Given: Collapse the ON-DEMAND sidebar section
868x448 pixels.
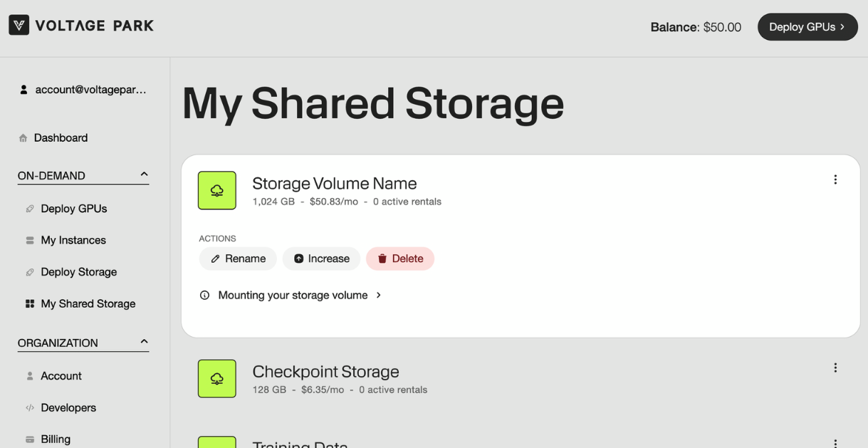Looking at the screenshot, I should (x=144, y=174).
